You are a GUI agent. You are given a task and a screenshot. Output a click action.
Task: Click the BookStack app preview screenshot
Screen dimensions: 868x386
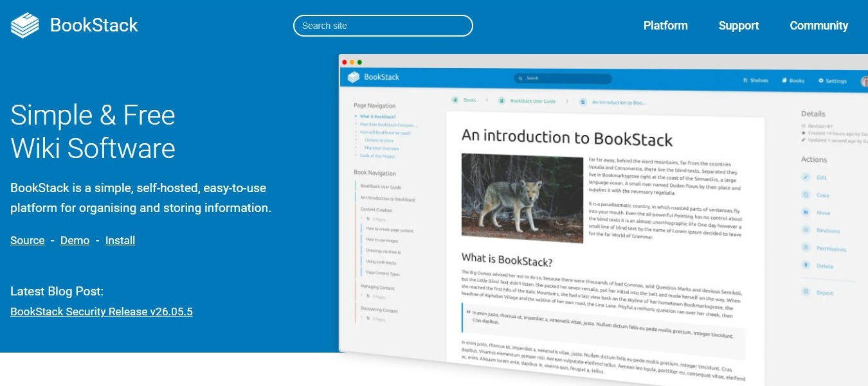603,220
